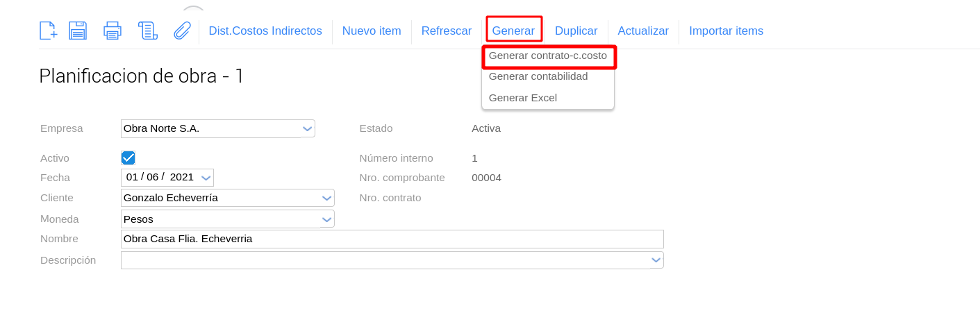Click into the Nombre text field
The image size is (980, 313).
coord(392,239)
